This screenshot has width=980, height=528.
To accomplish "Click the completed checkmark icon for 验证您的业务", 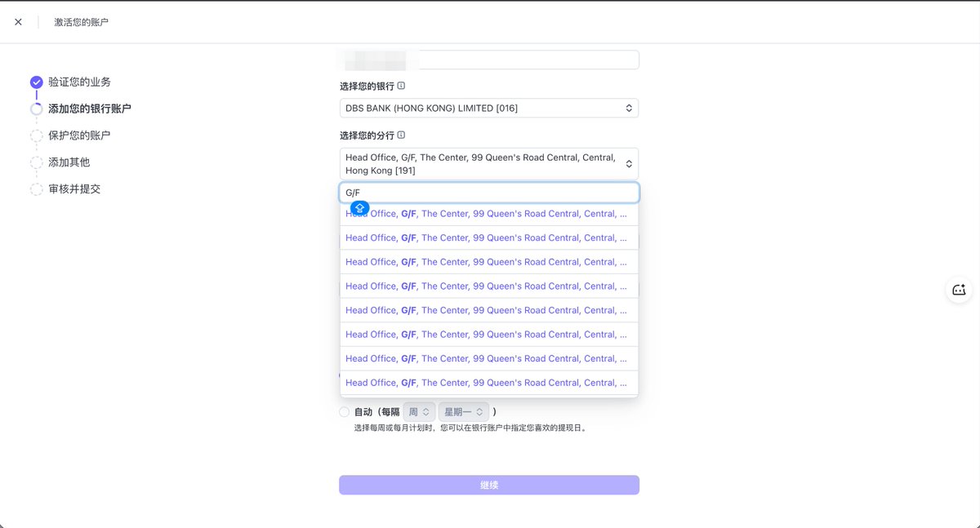I will [x=36, y=82].
